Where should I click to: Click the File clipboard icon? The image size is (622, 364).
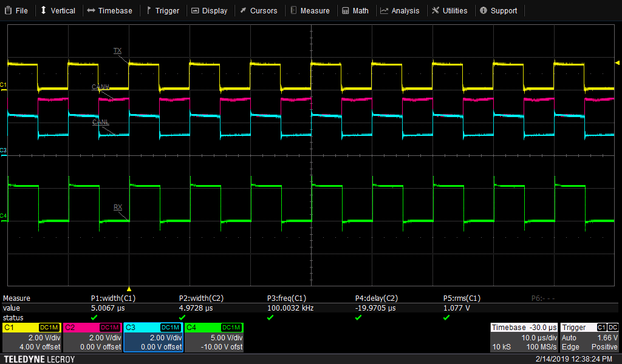8,10
